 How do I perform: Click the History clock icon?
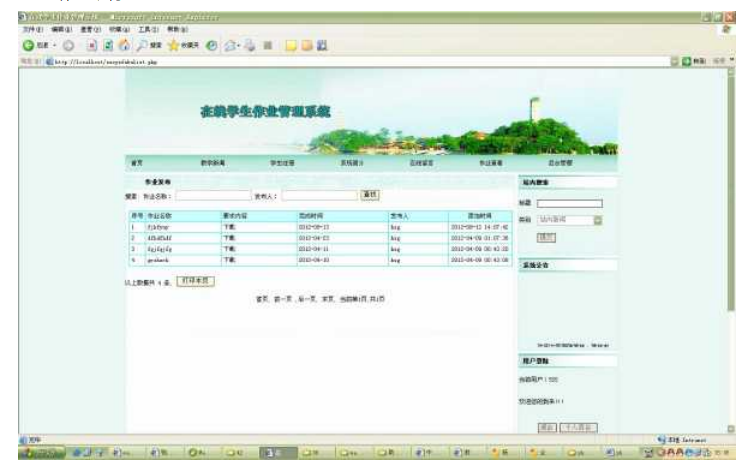211,45
